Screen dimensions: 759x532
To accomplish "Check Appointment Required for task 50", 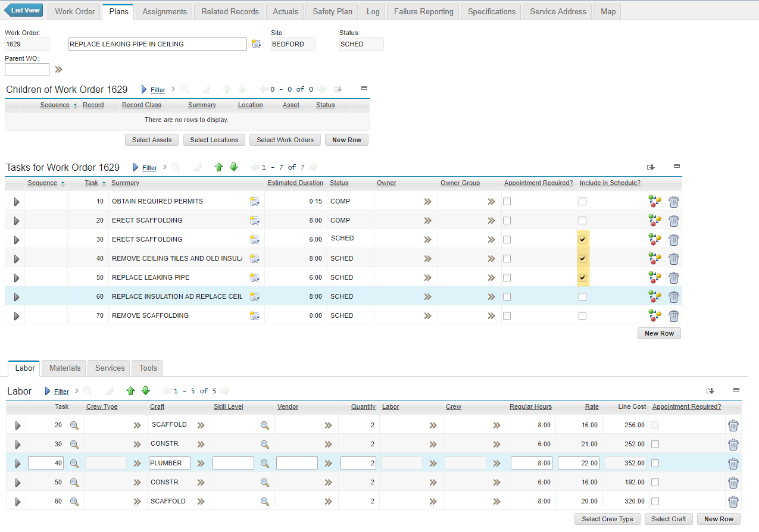I will 507,277.
